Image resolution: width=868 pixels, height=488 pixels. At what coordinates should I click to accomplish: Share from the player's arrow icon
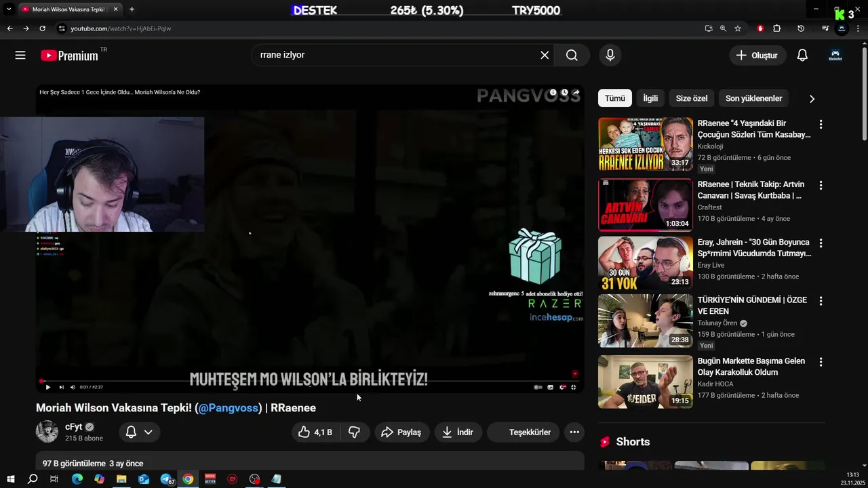tap(576, 92)
